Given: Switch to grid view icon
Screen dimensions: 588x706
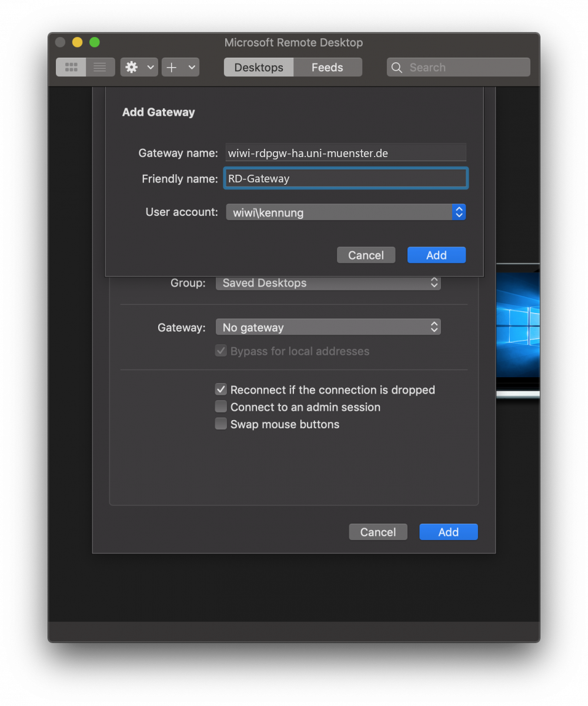Looking at the screenshot, I should pos(71,67).
